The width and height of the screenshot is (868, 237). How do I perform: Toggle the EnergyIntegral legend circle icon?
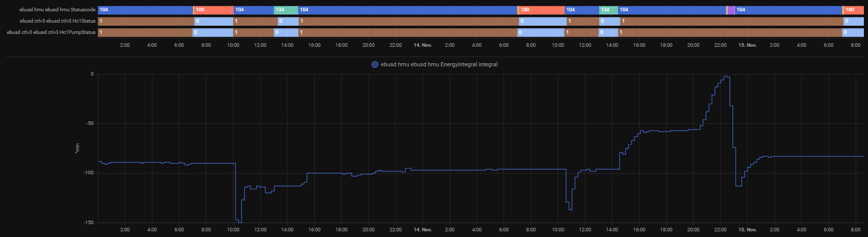(375, 65)
